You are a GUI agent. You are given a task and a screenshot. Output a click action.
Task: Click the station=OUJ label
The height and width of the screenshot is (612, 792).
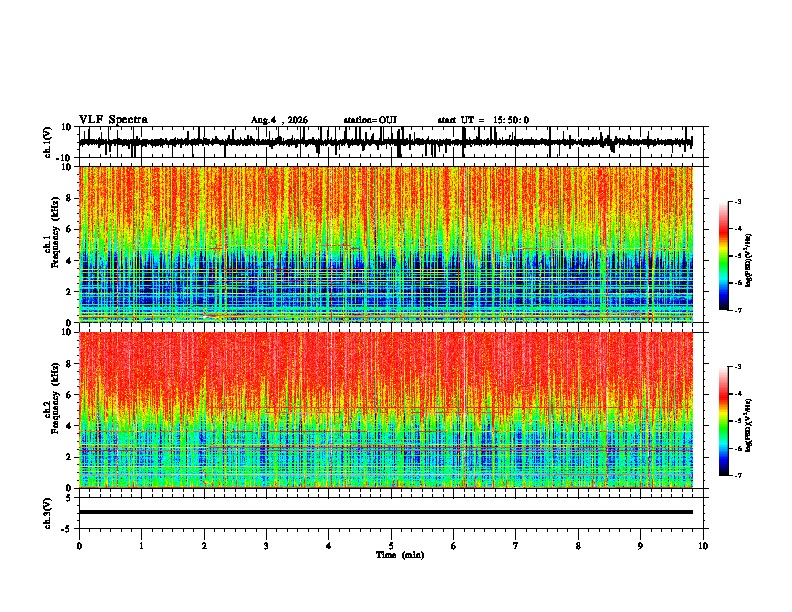pos(370,120)
